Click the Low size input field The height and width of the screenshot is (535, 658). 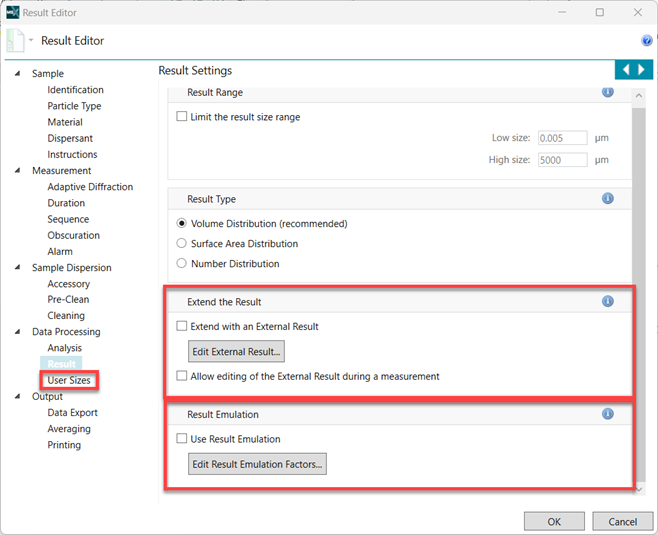pos(562,138)
